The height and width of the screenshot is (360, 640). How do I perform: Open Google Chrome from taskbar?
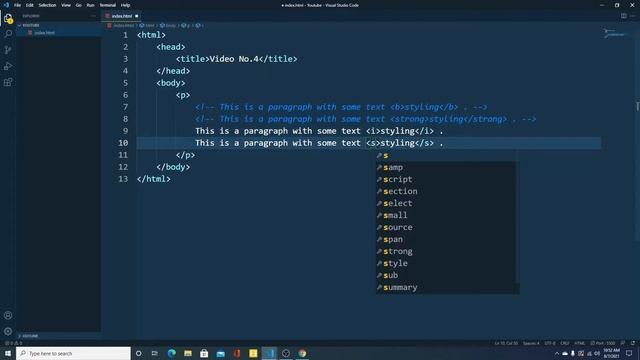click(x=302, y=353)
